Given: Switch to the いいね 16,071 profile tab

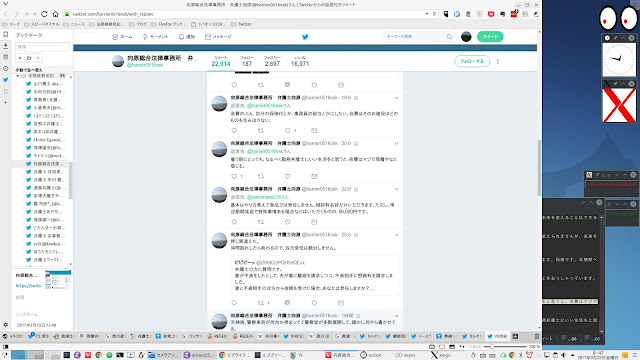Looking at the screenshot, I should [x=300, y=61].
